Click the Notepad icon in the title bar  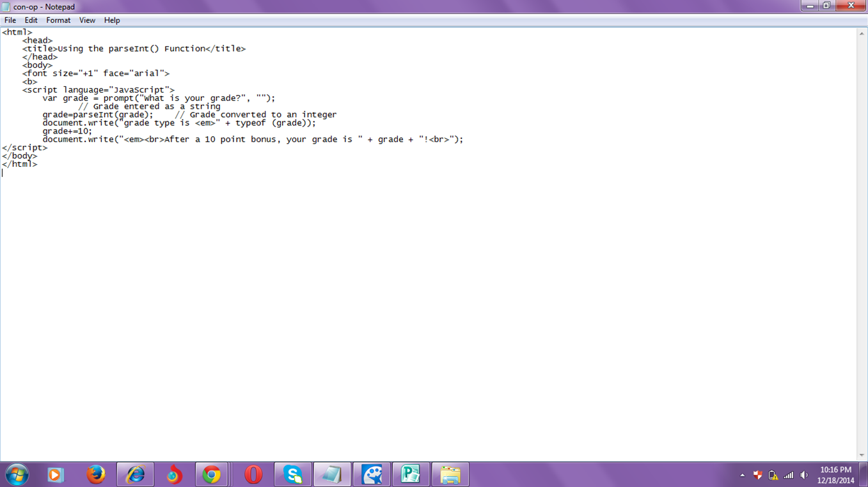(x=6, y=6)
